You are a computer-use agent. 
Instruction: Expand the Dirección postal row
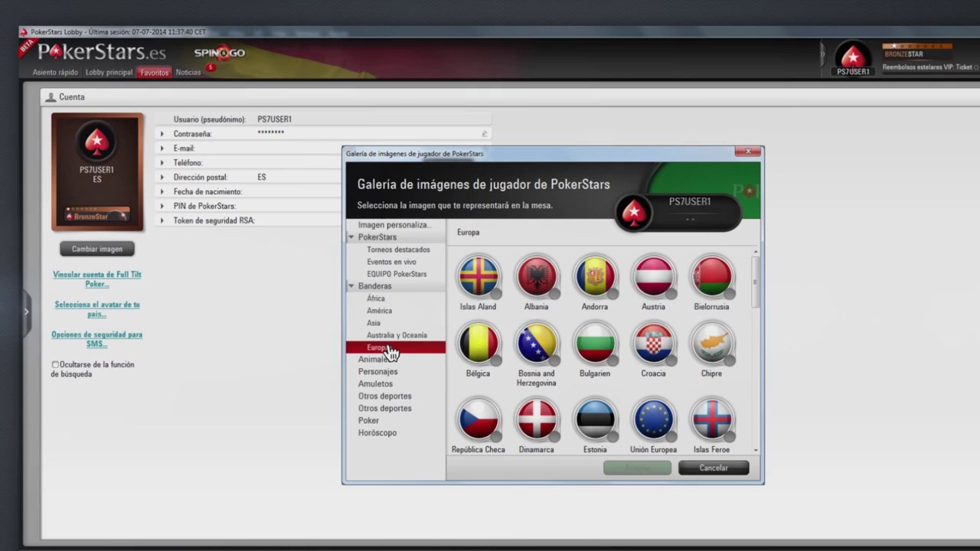[x=162, y=178]
